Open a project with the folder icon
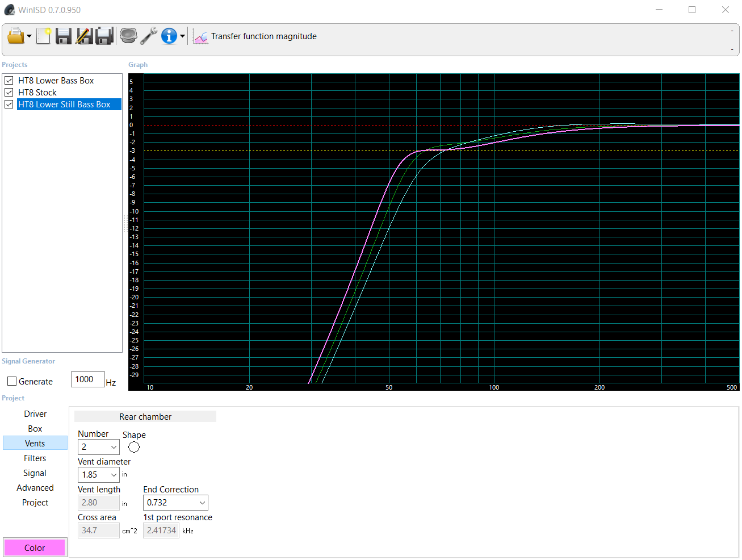The image size is (742, 560). click(x=15, y=36)
